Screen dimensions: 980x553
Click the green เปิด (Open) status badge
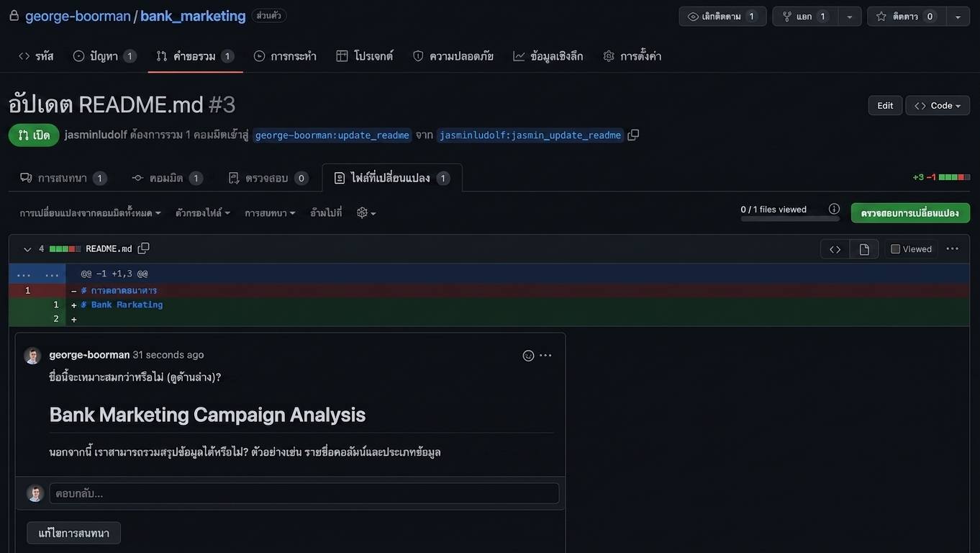pyautogui.click(x=34, y=135)
